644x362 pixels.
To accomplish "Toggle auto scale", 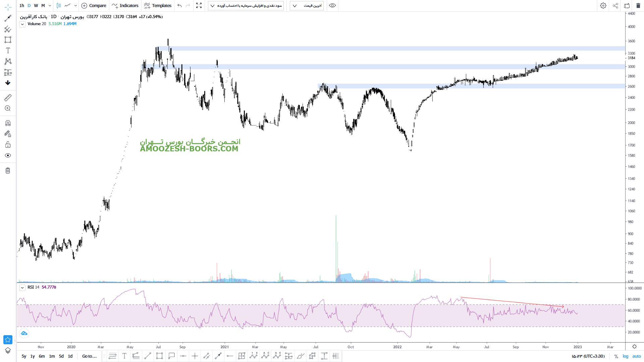I will tap(637, 356).
